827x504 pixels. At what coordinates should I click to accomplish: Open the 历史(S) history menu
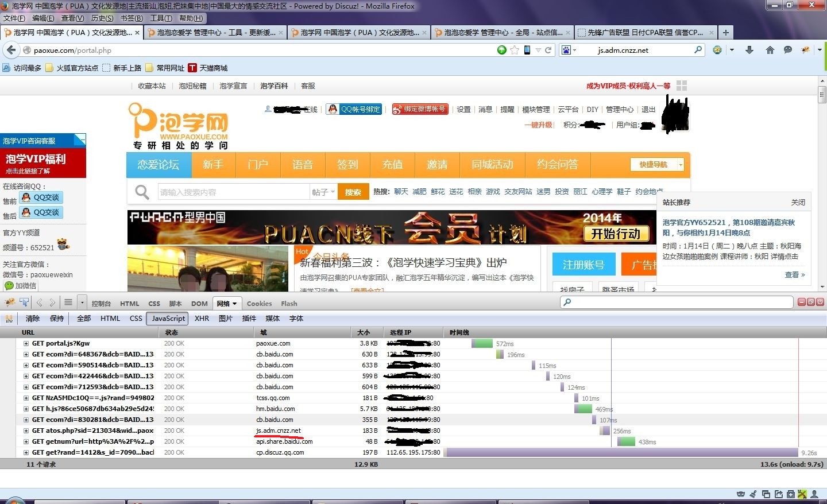coord(102,18)
